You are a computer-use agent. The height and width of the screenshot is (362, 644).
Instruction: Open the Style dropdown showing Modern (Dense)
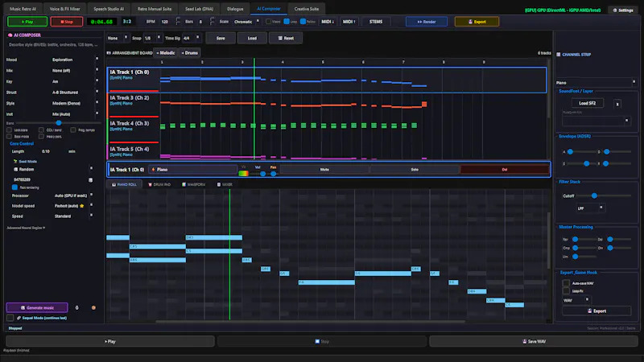pos(75,104)
